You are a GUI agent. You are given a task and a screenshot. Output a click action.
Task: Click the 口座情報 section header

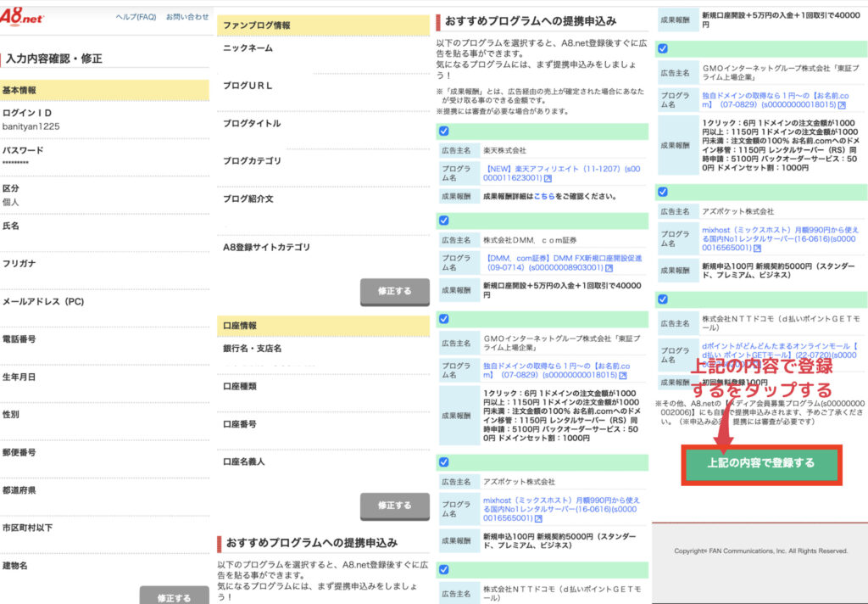click(323, 326)
